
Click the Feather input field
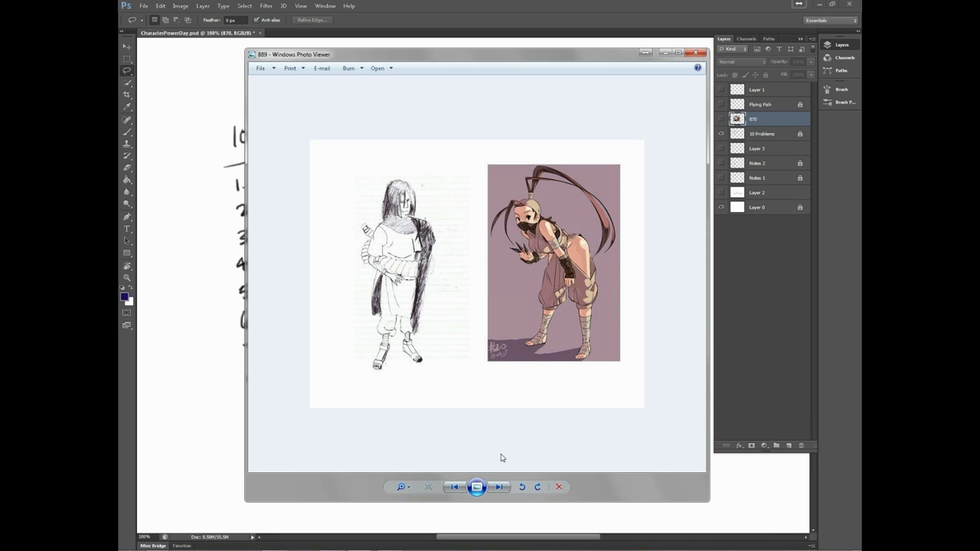(x=235, y=20)
